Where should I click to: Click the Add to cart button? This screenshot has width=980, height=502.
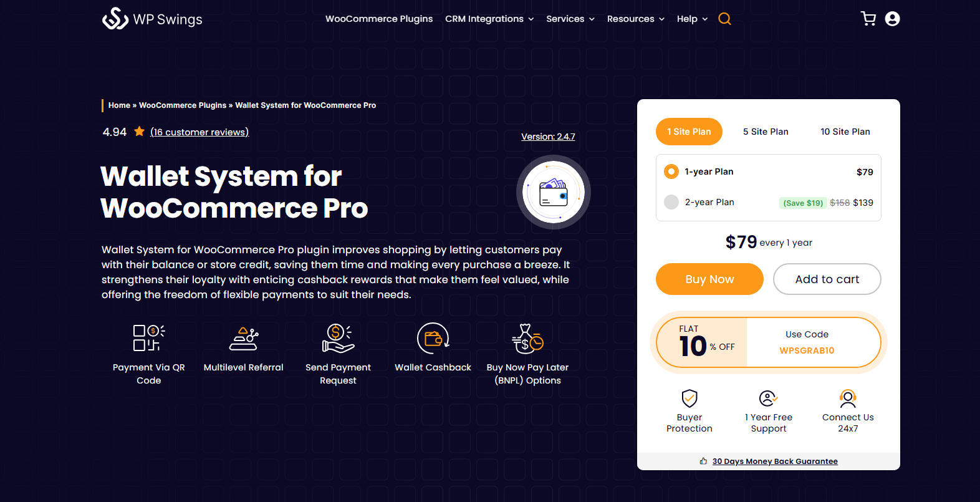coord(827,279)
